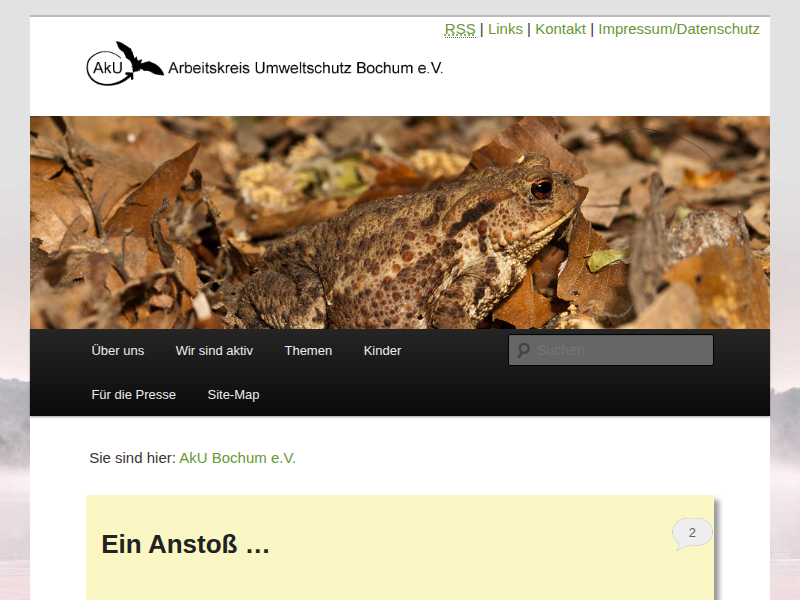Click the yellow post box below the title
Viewport: 800px width, 600px height.
[x=400, y=547]
